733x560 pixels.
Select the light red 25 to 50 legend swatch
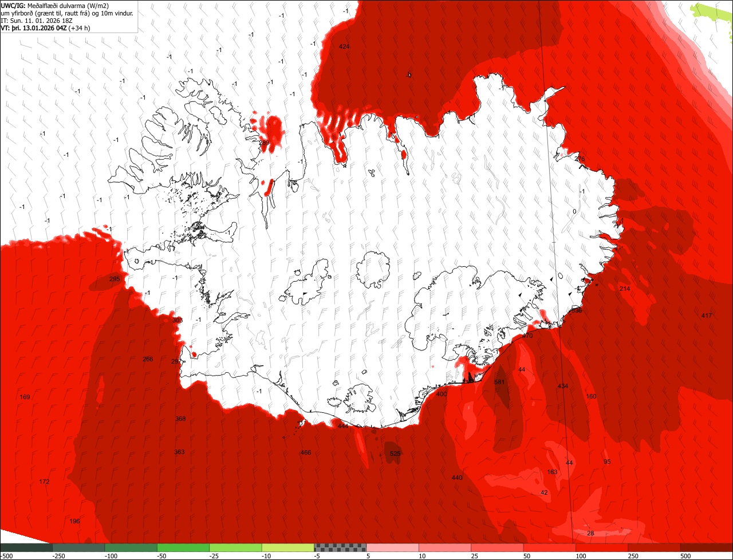click(498, 547)
